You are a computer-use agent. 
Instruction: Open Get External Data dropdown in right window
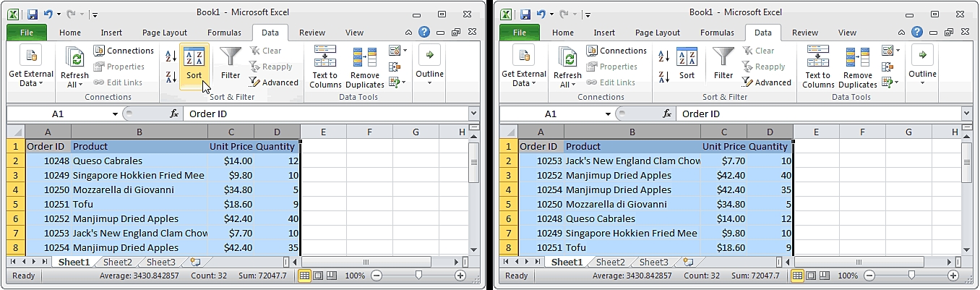click(x=524, y=67)
